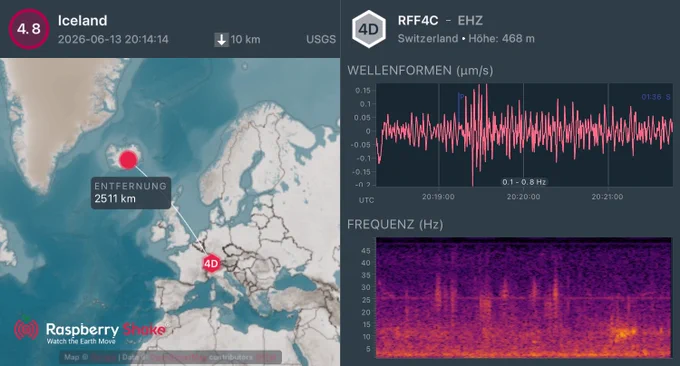Click the 01:36 S arrival label
The height and width of the screenshot is (366, 680).
tap(656, 97)
